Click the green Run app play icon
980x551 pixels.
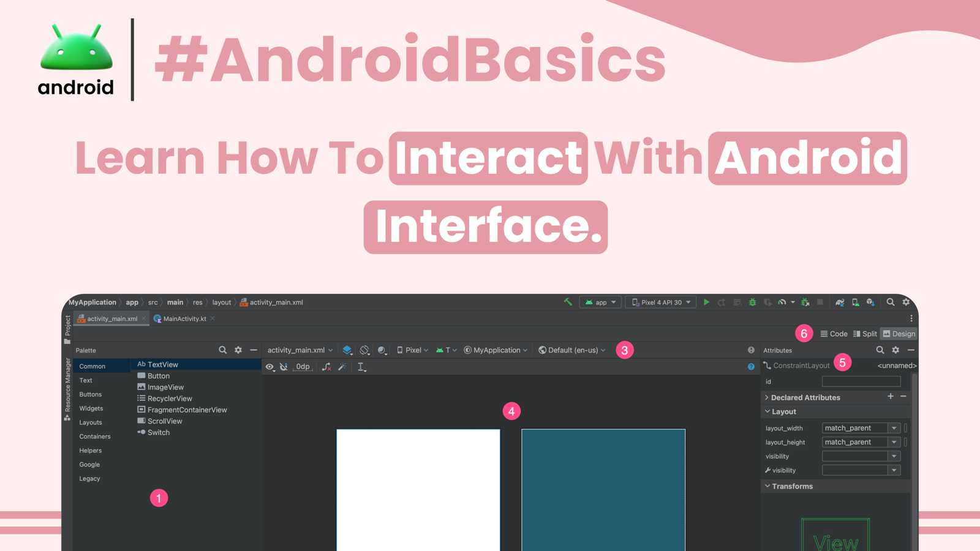coord(706,302)
